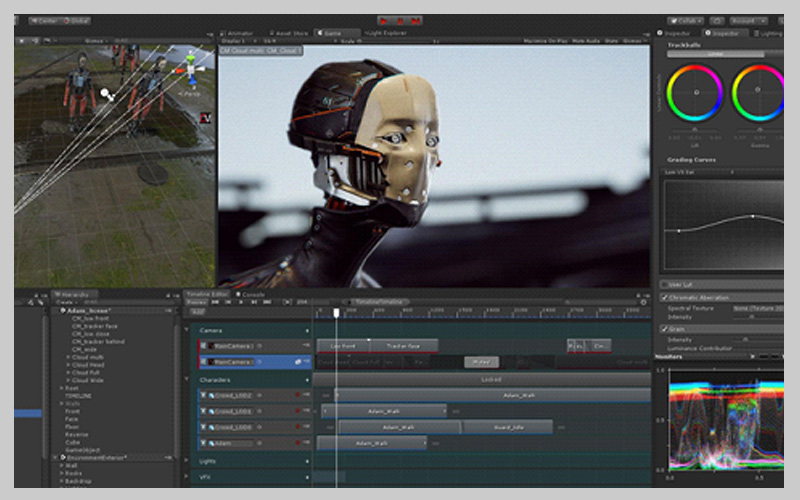This screenshot has width=800, height=500.
Task: Toggle the Grain effect checkbox
Action: (x=665, y=328)
